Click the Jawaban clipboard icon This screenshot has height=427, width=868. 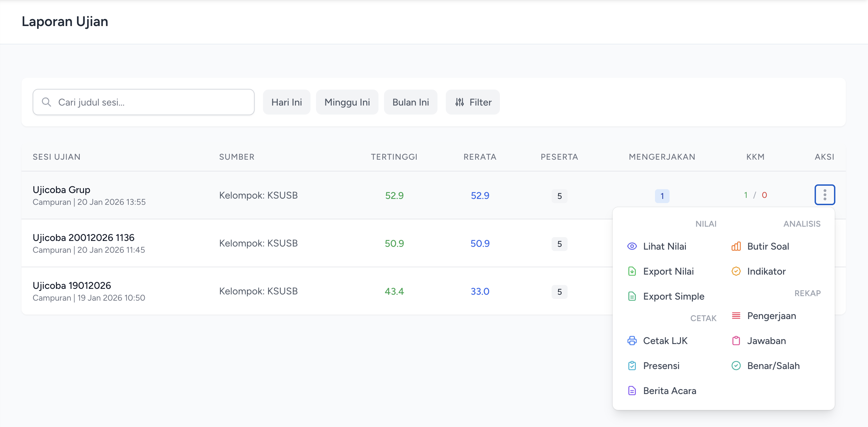[736, 341]
